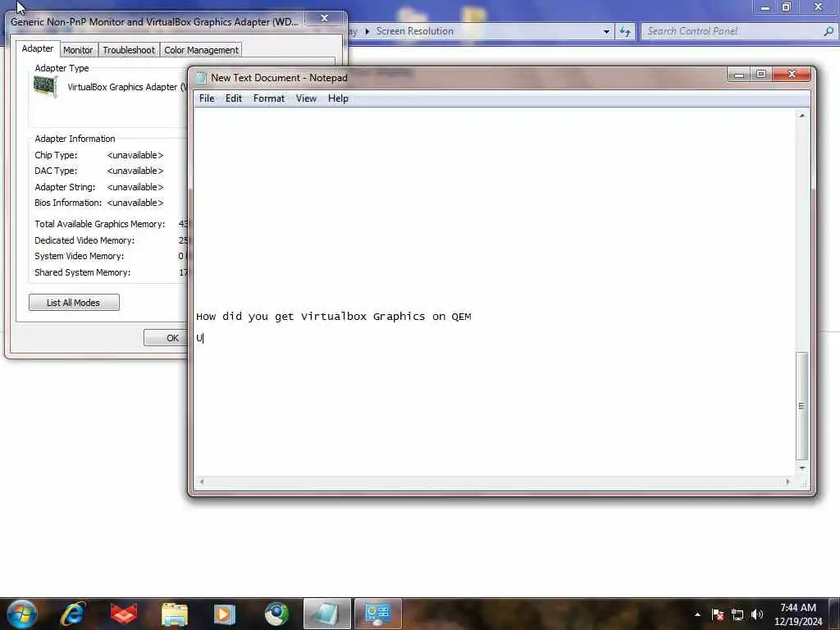Screen dimensions: 840x630
Task: Click List All Modes button
Action: [74, 303]
